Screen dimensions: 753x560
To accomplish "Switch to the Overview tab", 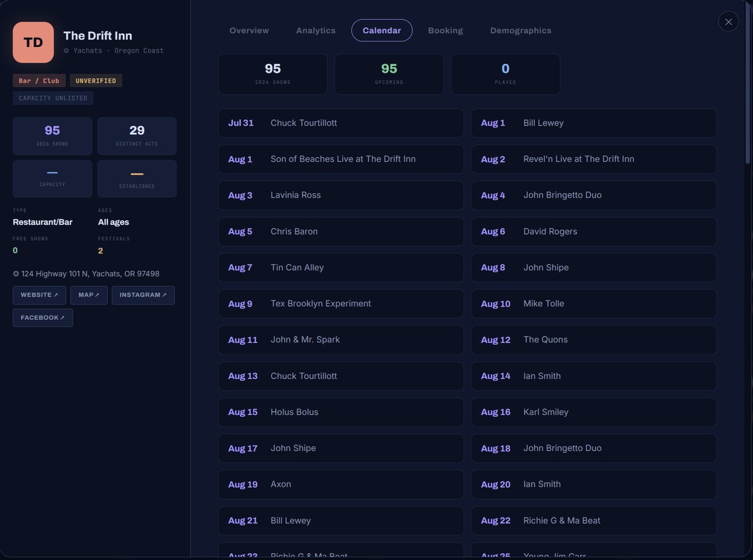I will [x=249, y=30].
